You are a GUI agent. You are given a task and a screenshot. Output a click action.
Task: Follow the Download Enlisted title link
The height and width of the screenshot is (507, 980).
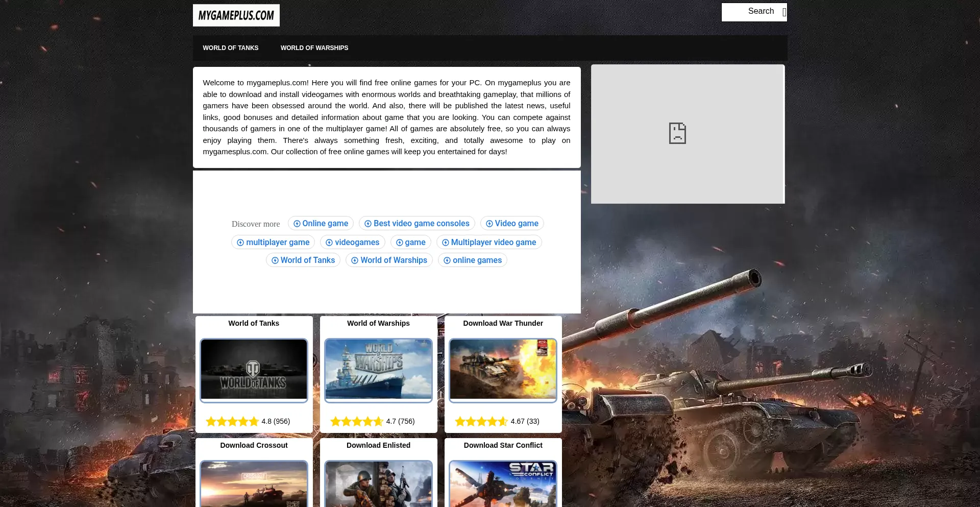(378, 445)
